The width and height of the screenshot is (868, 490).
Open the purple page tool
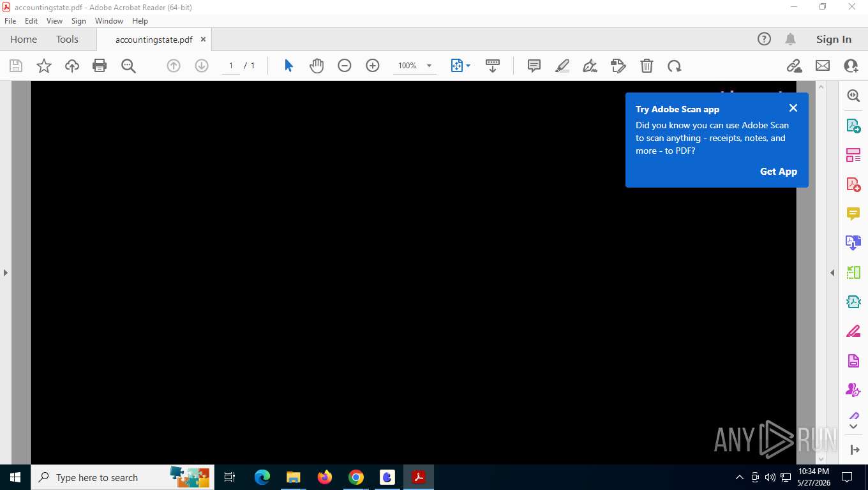pyautogui.click(x=853, y=360)
